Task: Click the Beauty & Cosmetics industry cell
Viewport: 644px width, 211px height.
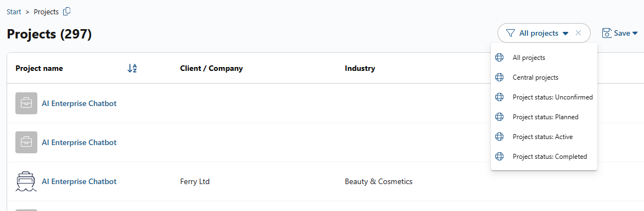Action: [379, 181]
